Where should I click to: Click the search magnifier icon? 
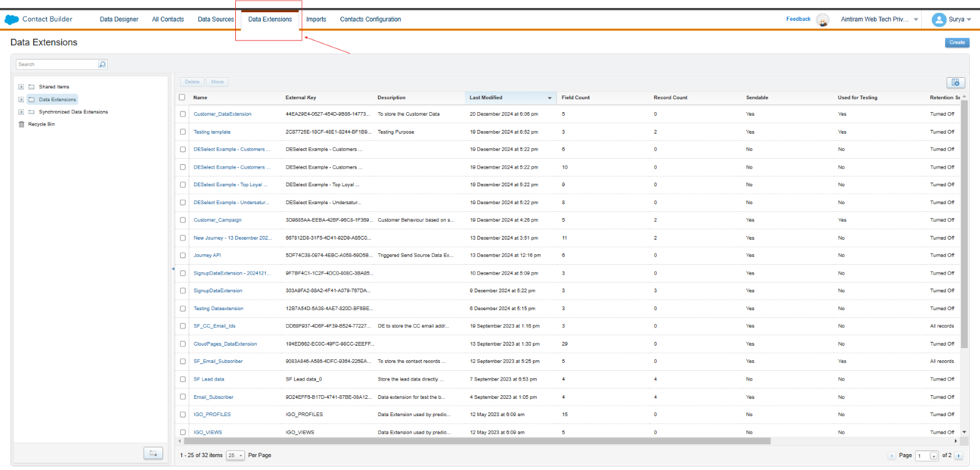tap(102, 64)
